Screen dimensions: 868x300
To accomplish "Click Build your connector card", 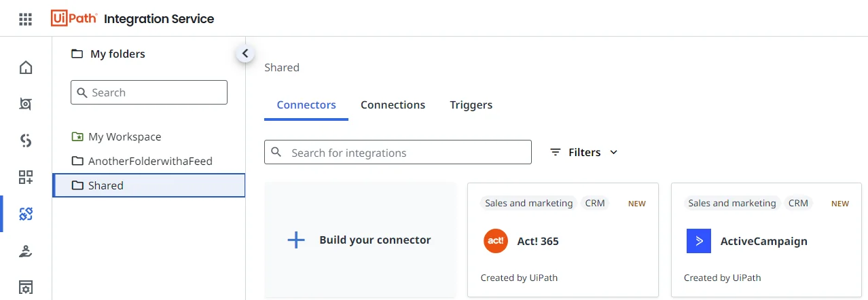I will (360, 240).
